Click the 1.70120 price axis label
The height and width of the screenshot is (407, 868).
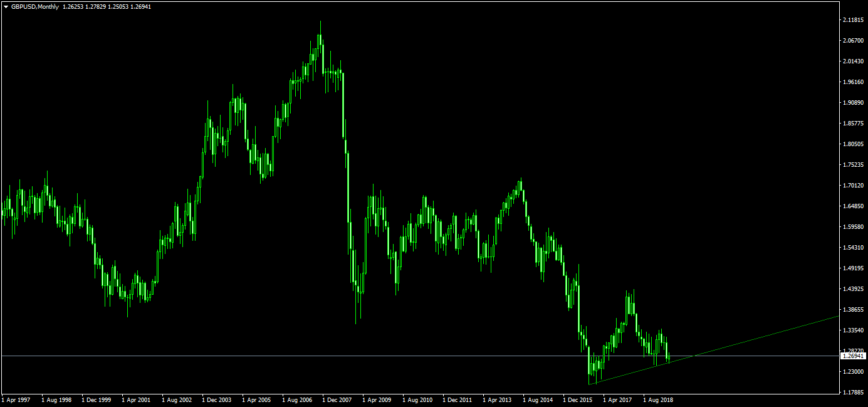[853, 186]
